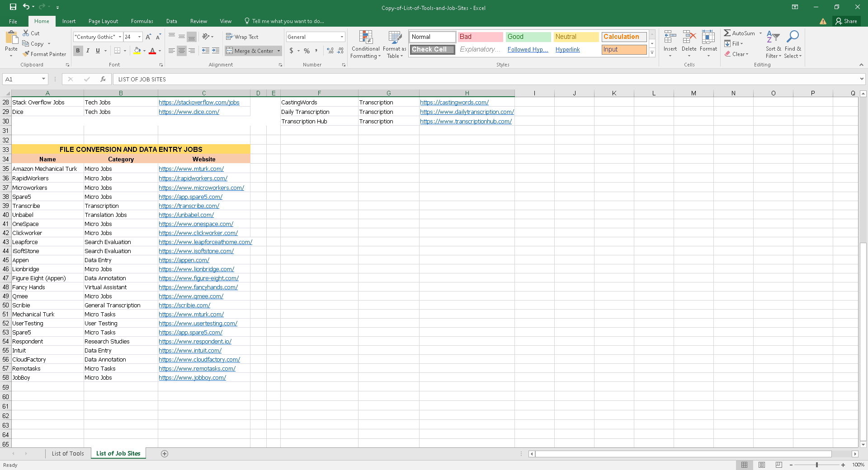This screenshot has height=470, width=868.
Task: Toggle Wrap Text on selected cell
Action: click(x=242, y=37)
